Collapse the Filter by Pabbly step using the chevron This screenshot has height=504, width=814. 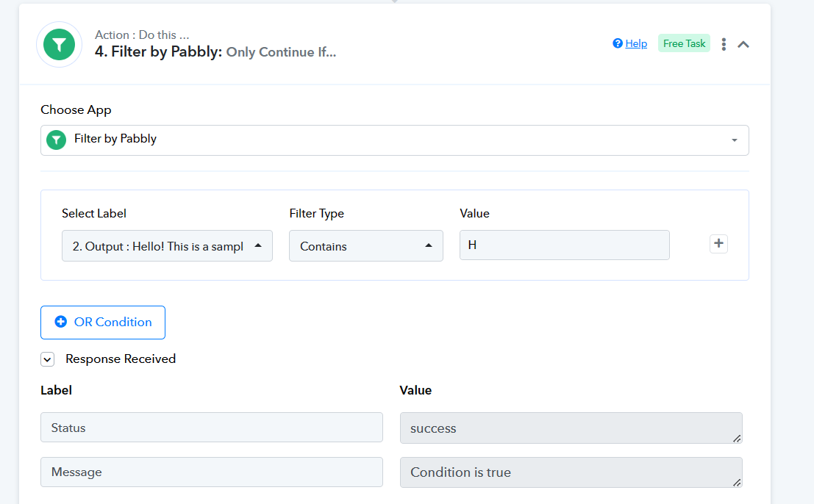coord(743,44)
